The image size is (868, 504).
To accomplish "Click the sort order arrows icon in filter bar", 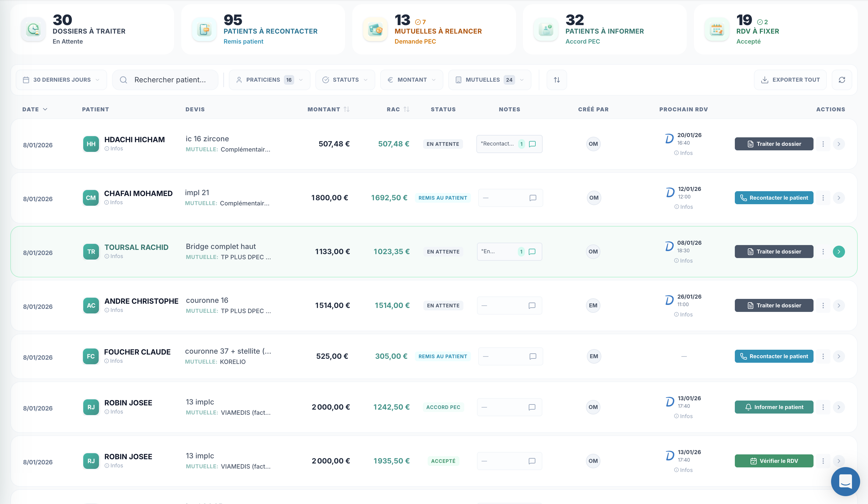I will pyautogui.click(x=557, y=80).
